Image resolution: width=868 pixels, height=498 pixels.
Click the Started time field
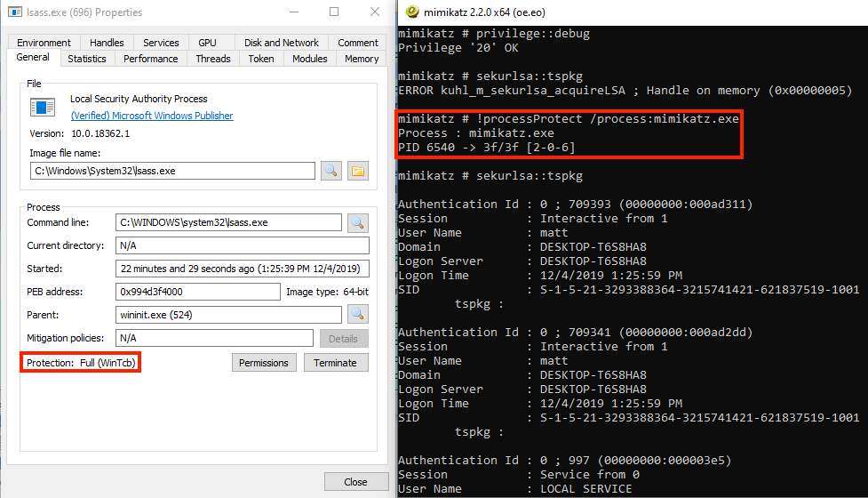(243, 269)
